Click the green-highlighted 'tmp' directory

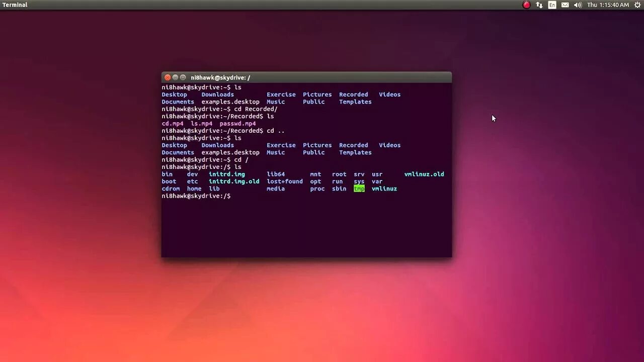[359, 189]
